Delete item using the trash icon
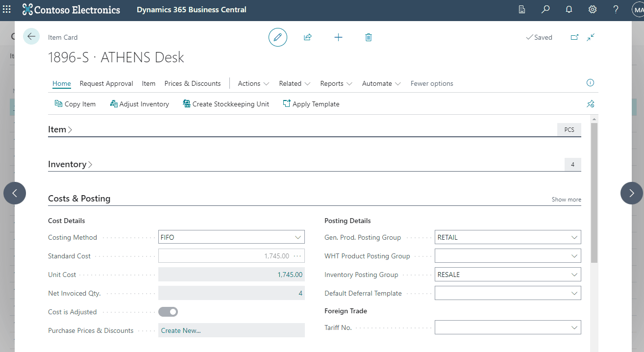 click(x=369, y=37)
